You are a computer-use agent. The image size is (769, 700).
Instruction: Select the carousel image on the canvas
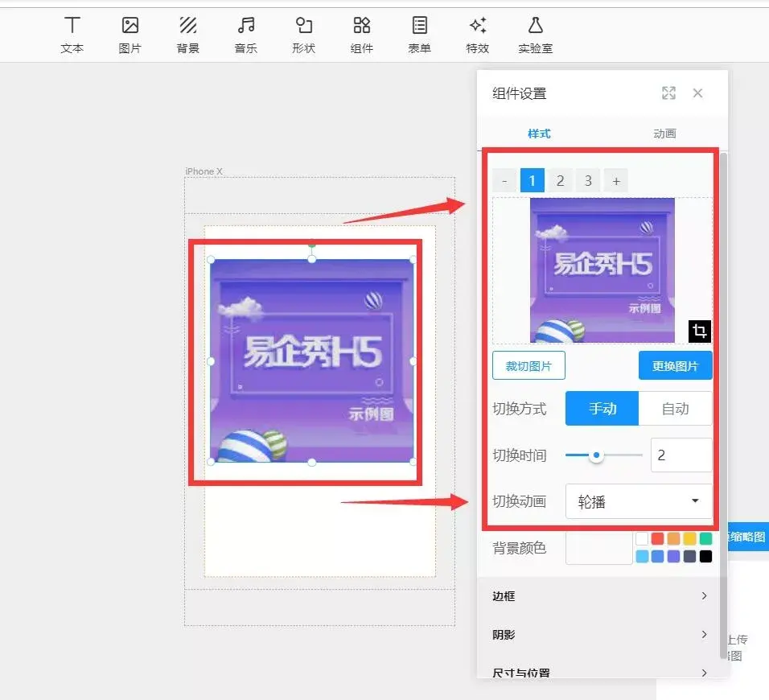click(312, 360)
